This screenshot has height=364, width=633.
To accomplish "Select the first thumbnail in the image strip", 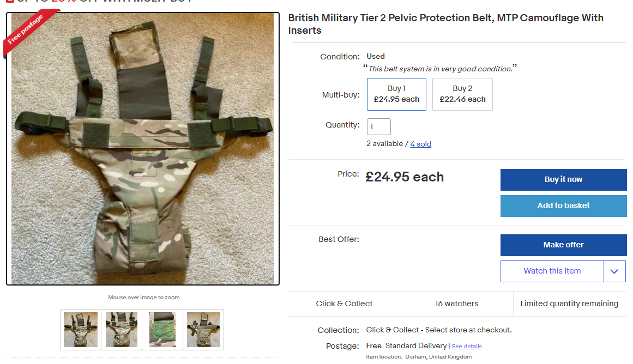I will point(81,329).
